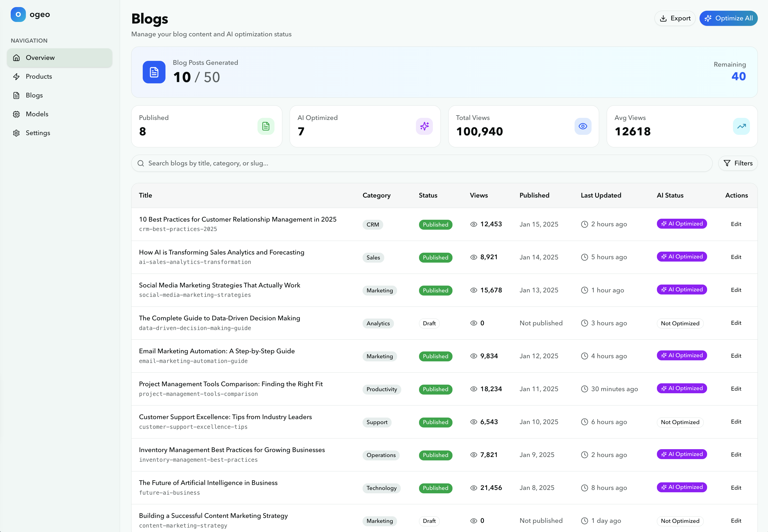The image size is (768, 532).
Task: Click the AI Optimized badge on Technology post
Action: (x=681, y=487)
